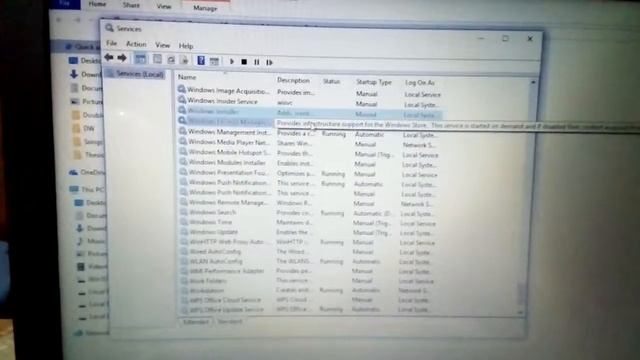Open the View tab in File Explorer ribbon

[164, 6]
